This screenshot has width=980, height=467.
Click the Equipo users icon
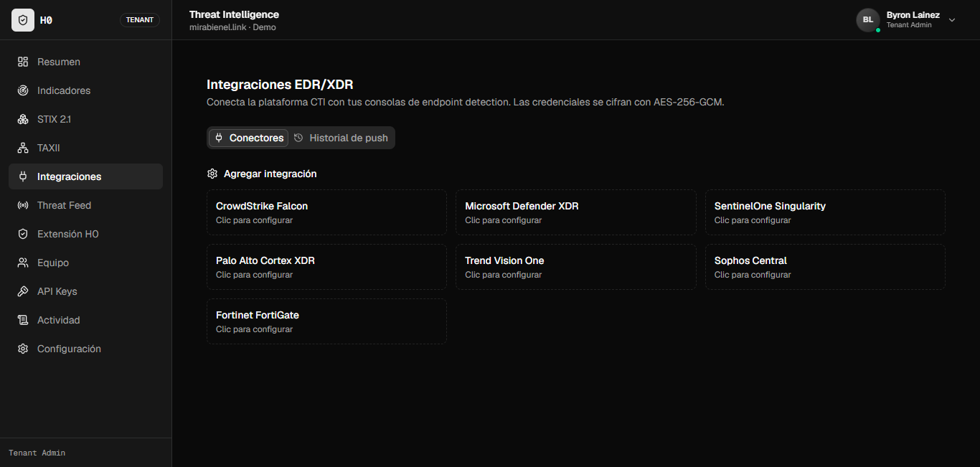(x=23, y=263)
